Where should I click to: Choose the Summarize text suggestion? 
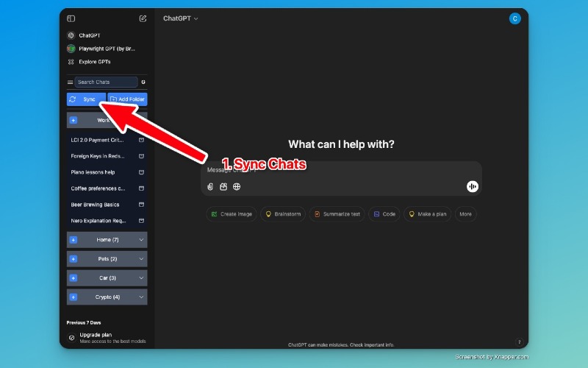[x=337, y=214]
